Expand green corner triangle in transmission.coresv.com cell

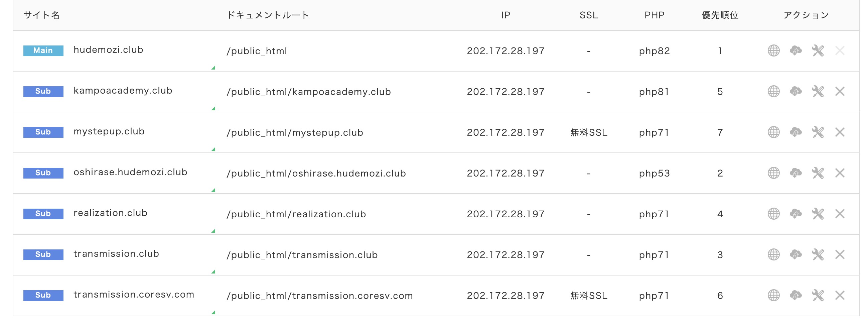213,313
